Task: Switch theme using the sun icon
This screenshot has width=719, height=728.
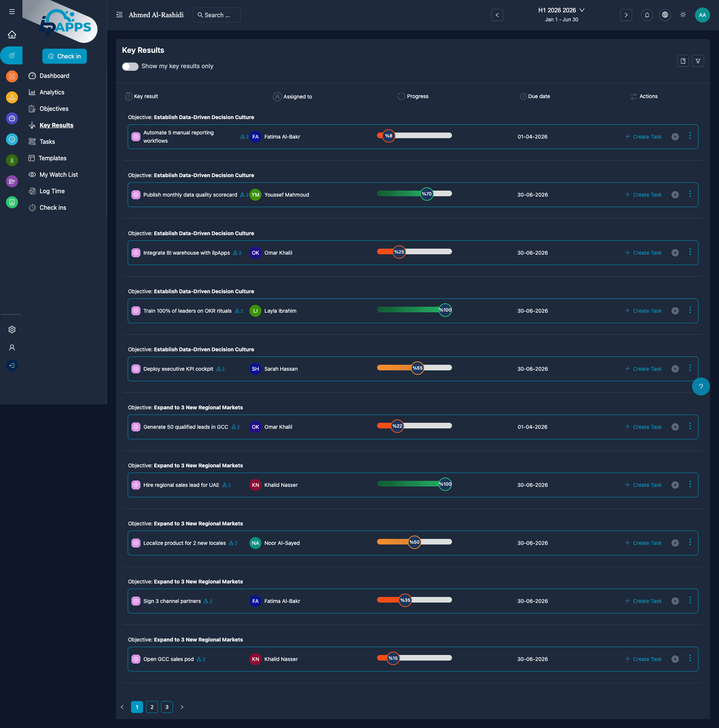Action: (x=683, y=15)
